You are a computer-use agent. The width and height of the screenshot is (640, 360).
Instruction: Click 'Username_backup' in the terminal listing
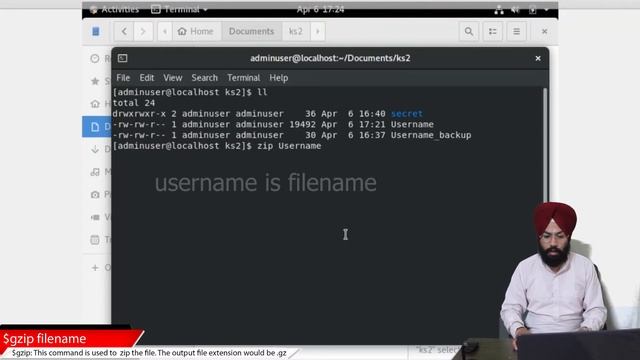click(x=431, y=135)
